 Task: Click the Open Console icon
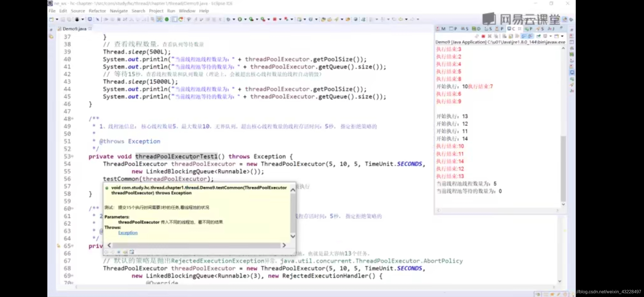556,36
